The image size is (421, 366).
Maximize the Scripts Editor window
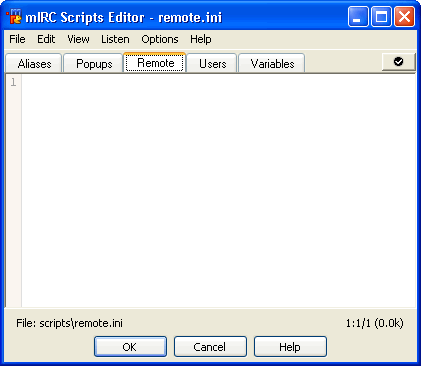click(381, 16)
